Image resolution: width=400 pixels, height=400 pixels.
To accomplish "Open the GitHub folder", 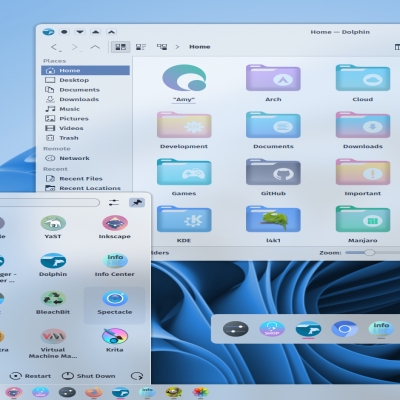I will click(273, 172).
